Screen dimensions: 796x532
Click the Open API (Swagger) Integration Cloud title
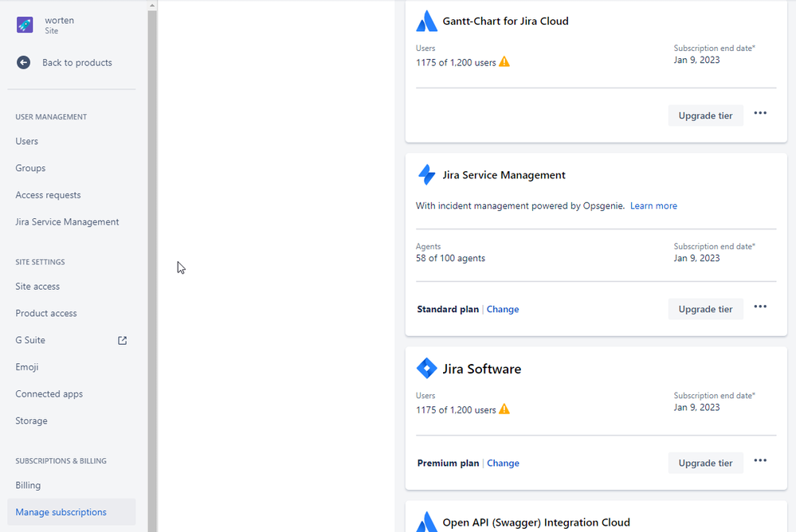(536, 522)
